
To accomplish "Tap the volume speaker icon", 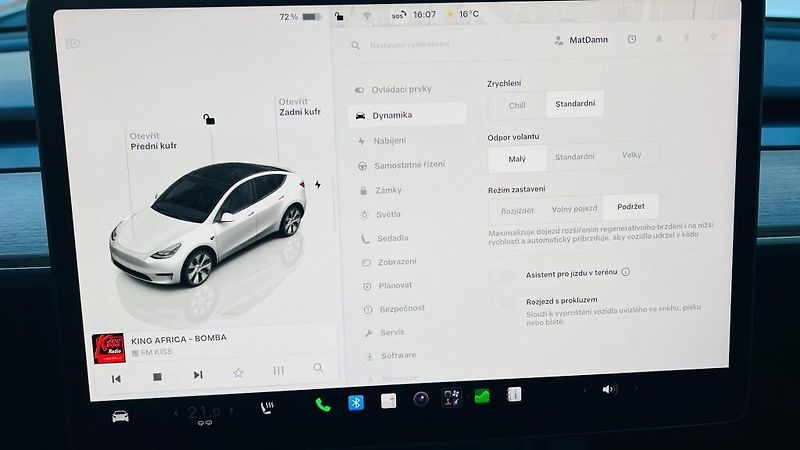I will click(609, 389).
